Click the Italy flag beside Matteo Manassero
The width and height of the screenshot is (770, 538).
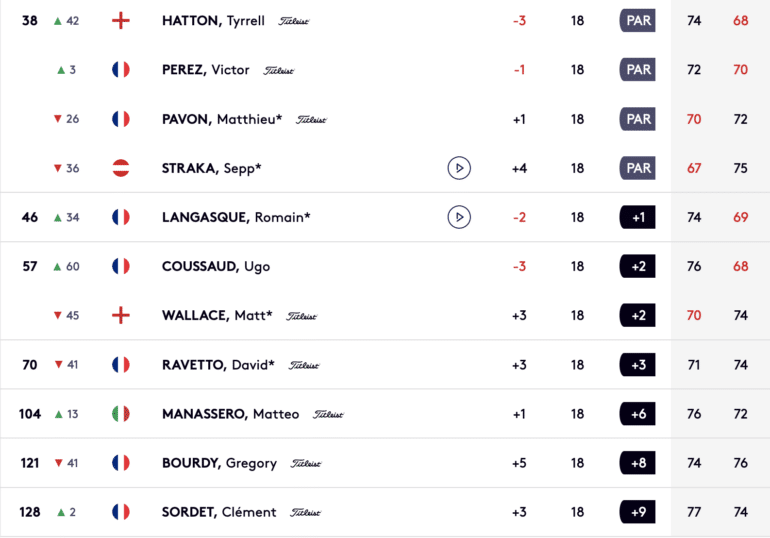(121, 414)
